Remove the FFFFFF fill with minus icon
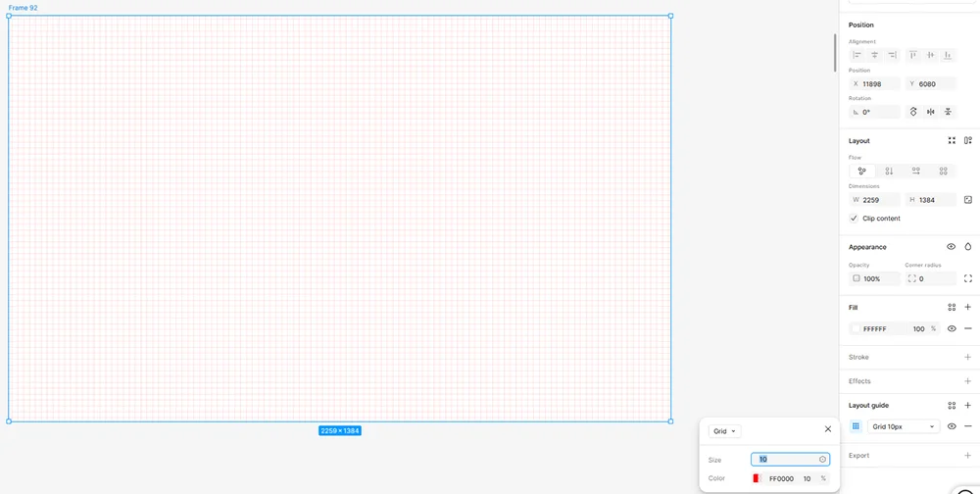This screenshot has width=980, height=494. click(x=968, y=329)
